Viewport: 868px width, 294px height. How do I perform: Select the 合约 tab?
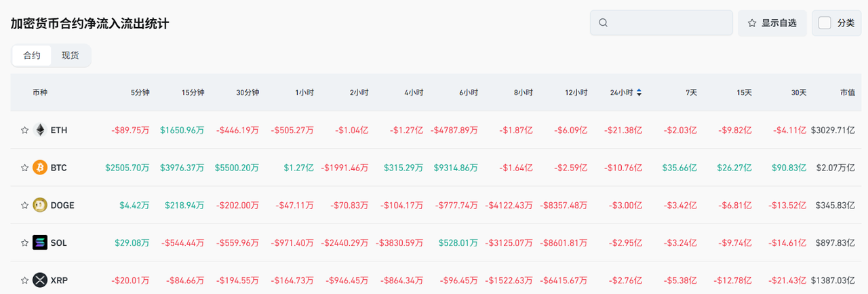click(x=32, y=56)
